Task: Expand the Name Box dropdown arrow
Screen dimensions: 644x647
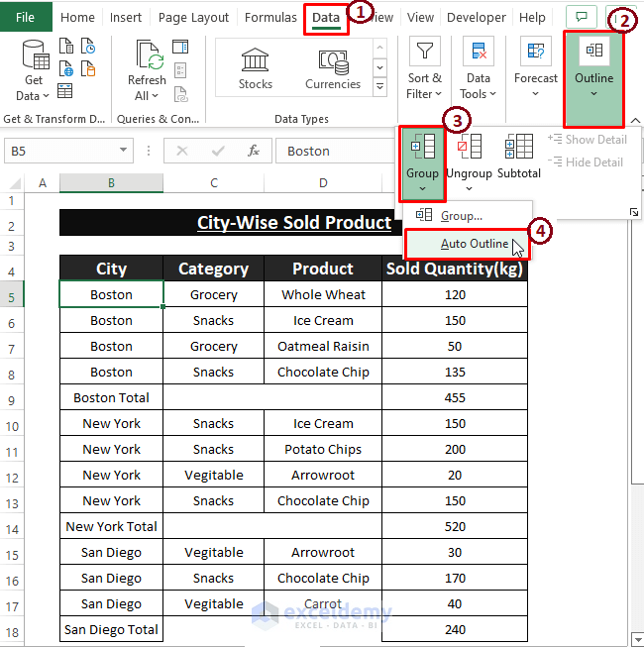Action: [123, 150]
